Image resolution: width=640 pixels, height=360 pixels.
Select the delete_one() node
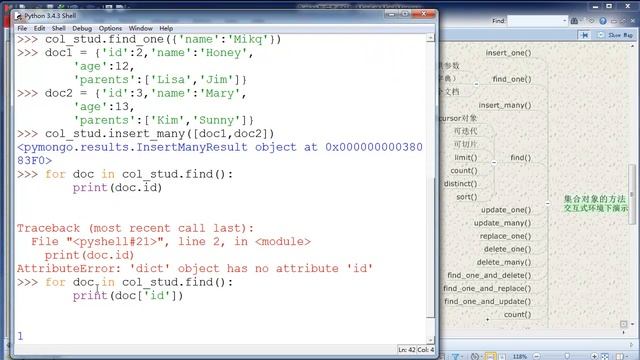point(507,249)
